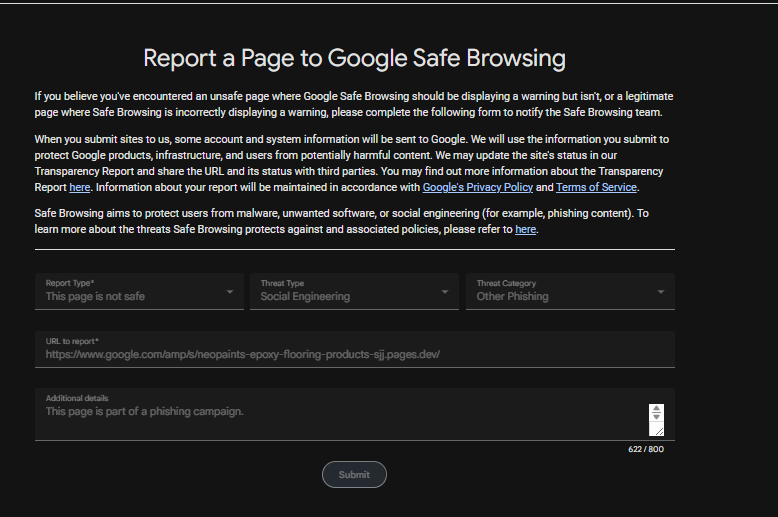Image resolution: width=778 pixels, height=517 pixels.
Task: Click the textarea resize handle
Action: point(659,431)
